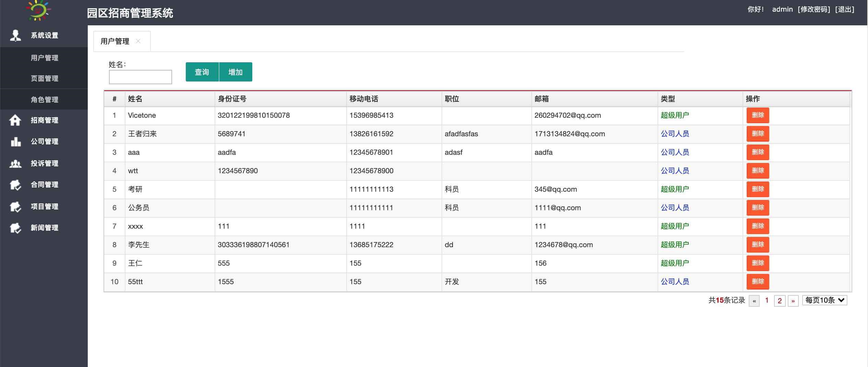This screenshot has width=868, height=367.
Task: Click inside the 姓名 search input field
Action: tap(140, 77)
